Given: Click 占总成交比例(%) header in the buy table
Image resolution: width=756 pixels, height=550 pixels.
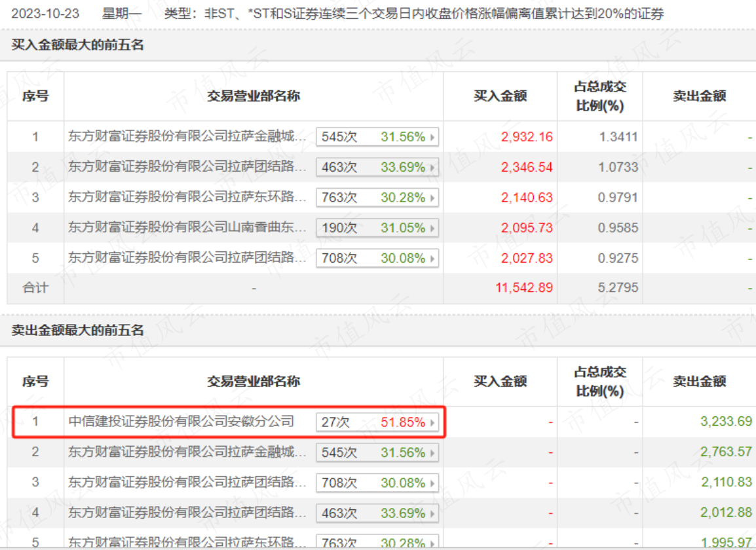Looking at the screenshot, I should (600, 96).
